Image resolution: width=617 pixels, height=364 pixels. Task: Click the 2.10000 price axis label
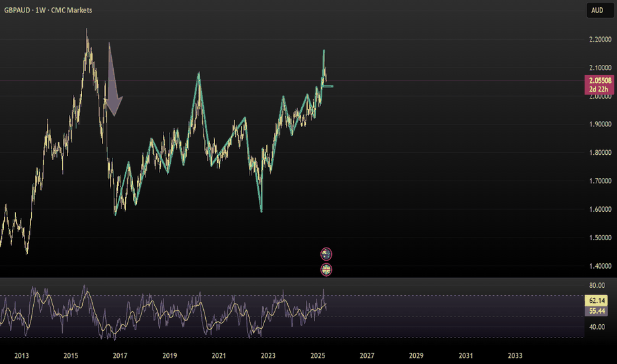[600, 68]
